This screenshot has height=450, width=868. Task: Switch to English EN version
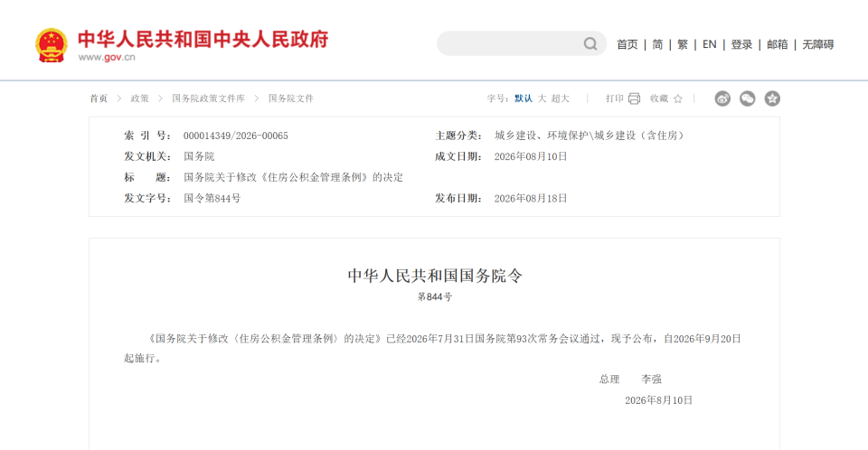click(709, 44)
